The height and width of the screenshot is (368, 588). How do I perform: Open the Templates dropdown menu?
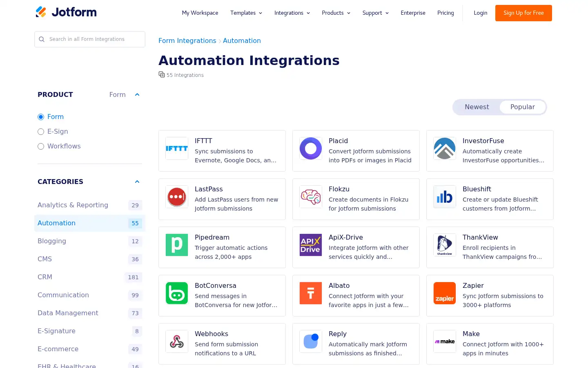point(246,13)
